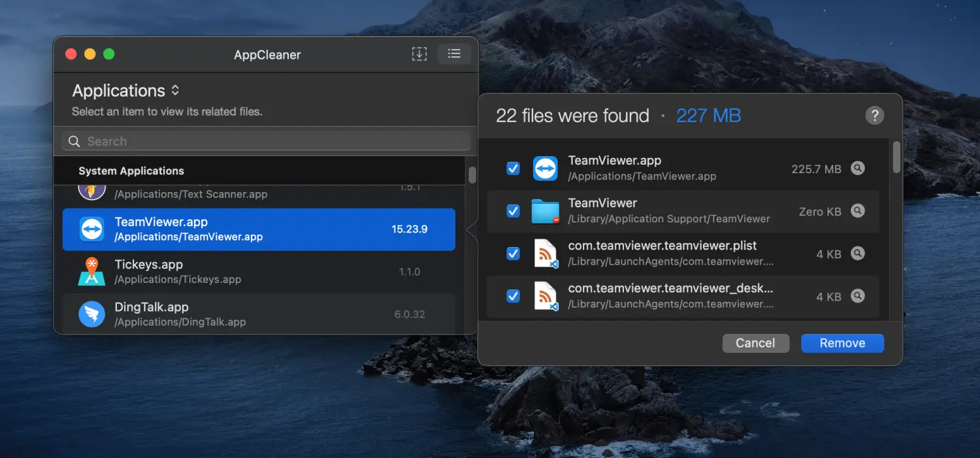This screenshot has height=458, width=980.
Task: Click the Tickeys app icon in list
Action: point(91,272)
